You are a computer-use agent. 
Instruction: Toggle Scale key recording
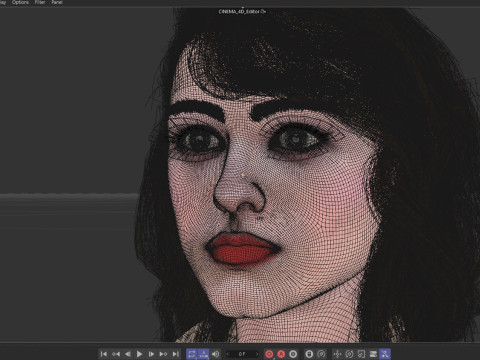coord(361,354)
